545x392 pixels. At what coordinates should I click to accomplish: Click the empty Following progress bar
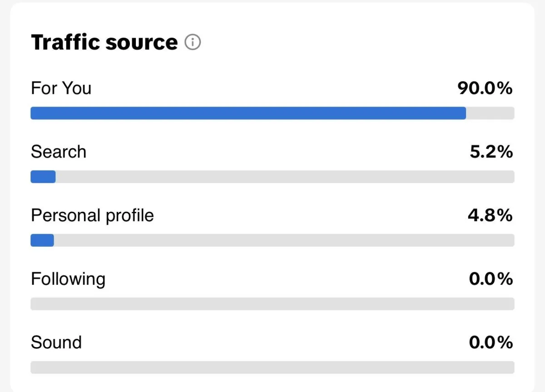[x=272, y=304]
